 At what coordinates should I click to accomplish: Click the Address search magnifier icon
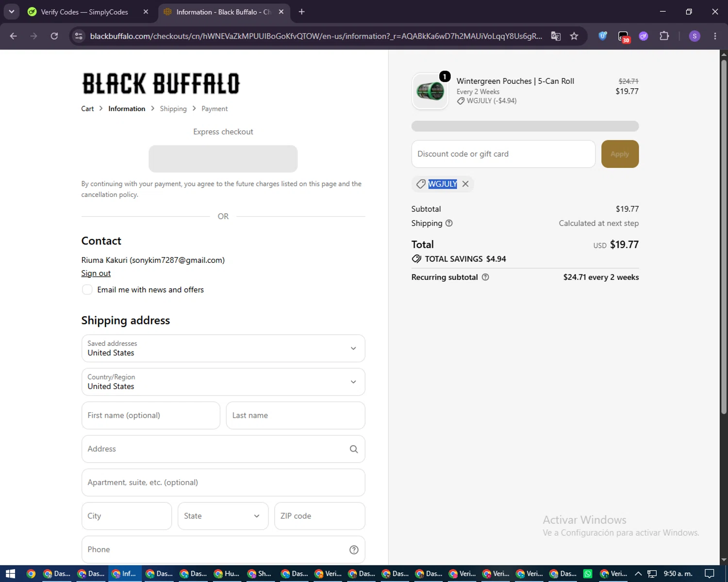coord(354,449)
